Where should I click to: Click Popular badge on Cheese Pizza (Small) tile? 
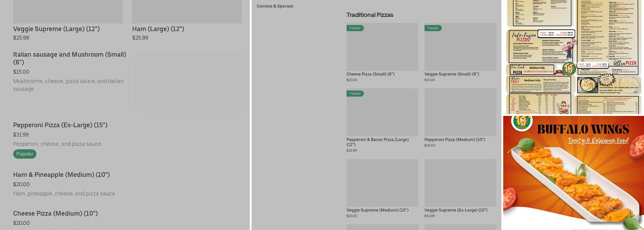click(x=355, y=28)
